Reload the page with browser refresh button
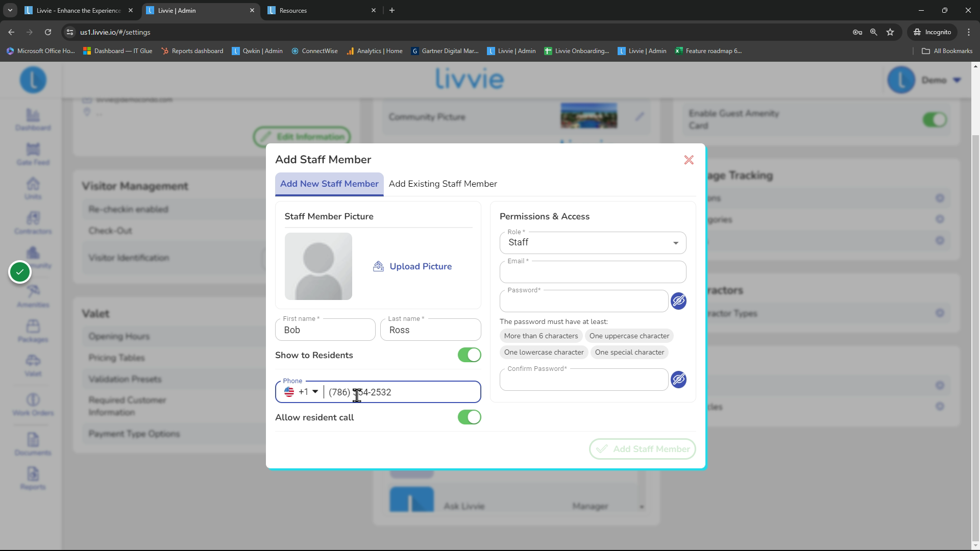 [x=48, y=32]
